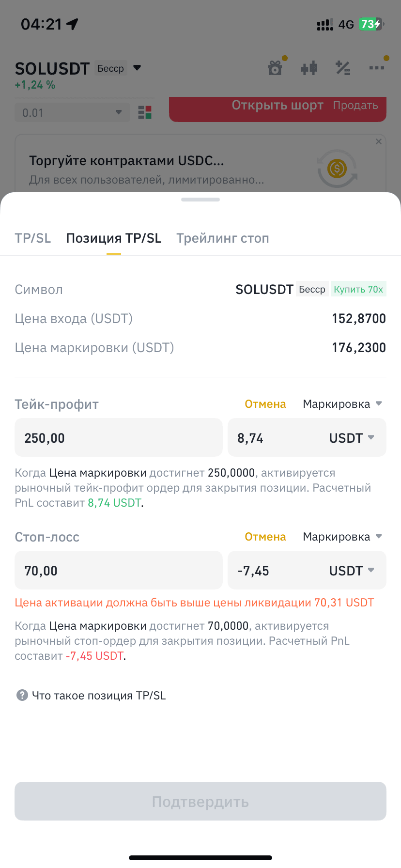The width and height of the screenshot is (401, 868).
Task: Open the 0.01 price step dropdown
Action: (x=72, y=112)
